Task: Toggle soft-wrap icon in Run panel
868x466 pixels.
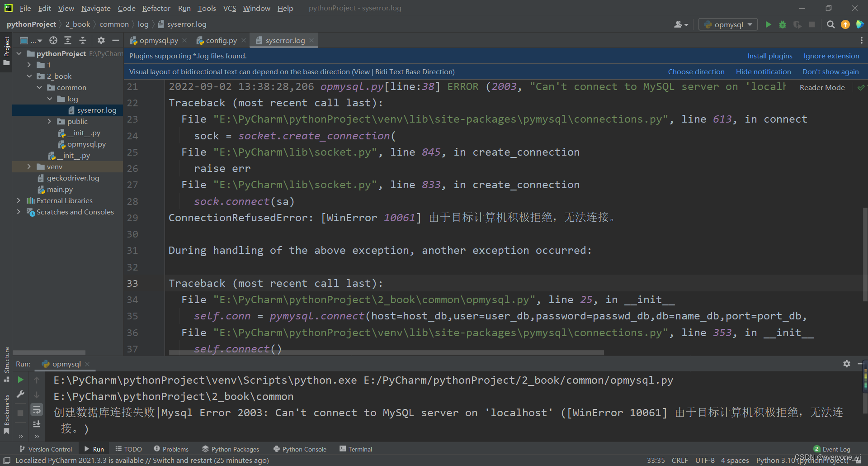Action: point(37,409)
